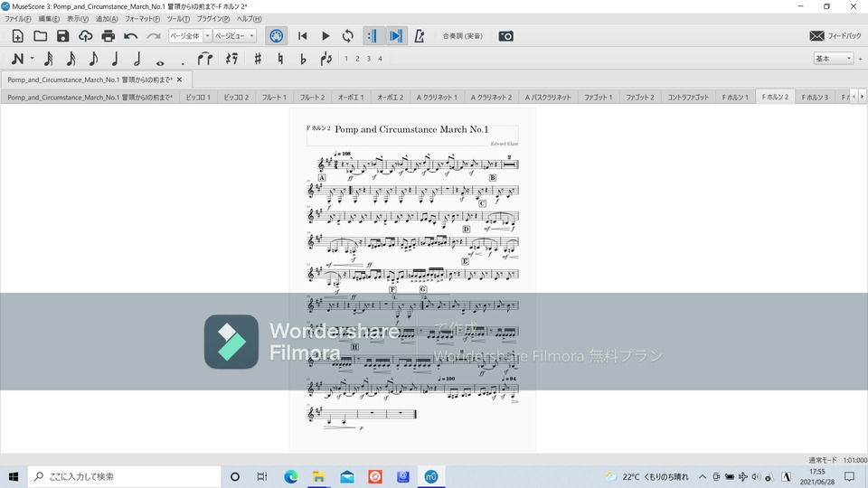Toggle pan score during playback
This screenshot has height=488, width=868.
point(395,36)
